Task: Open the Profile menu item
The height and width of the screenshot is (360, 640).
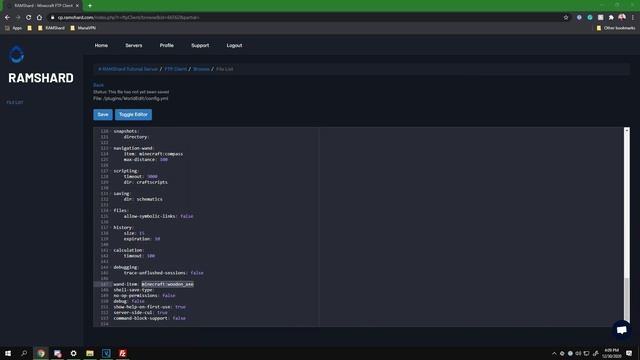Action: click(167, 45)
